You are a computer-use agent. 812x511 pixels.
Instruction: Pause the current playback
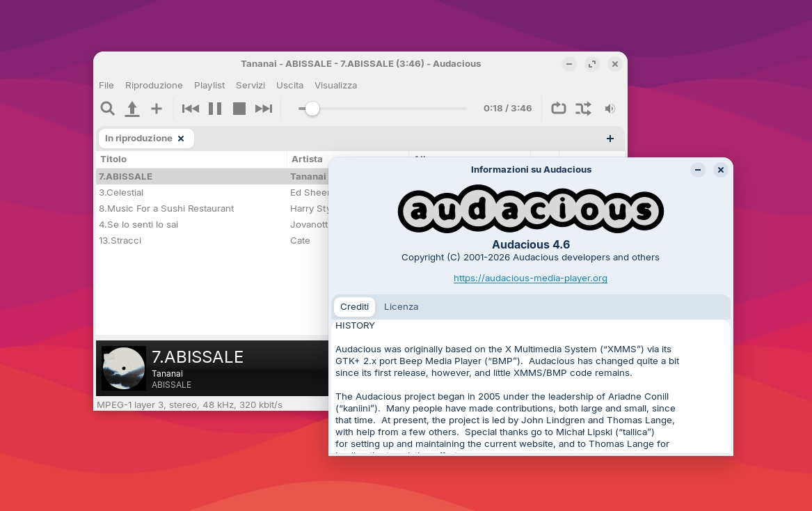click(215, 109)
